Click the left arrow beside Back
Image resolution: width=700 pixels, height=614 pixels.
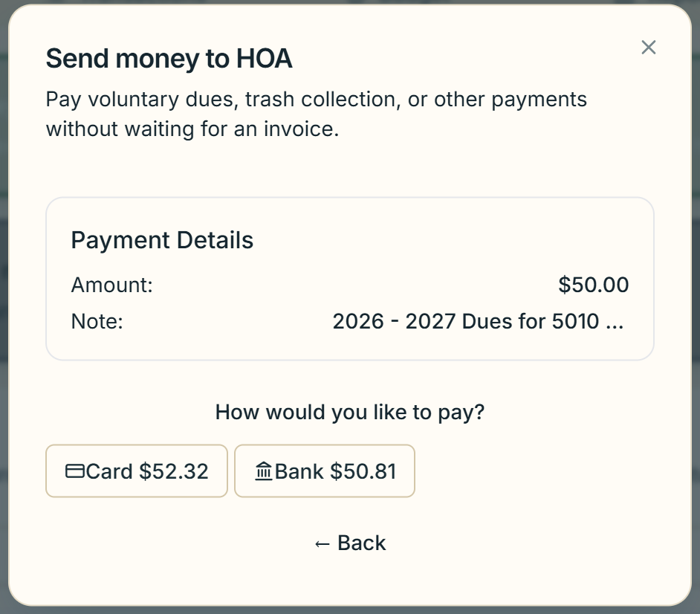pyautogui.click(x=322, y=544)
